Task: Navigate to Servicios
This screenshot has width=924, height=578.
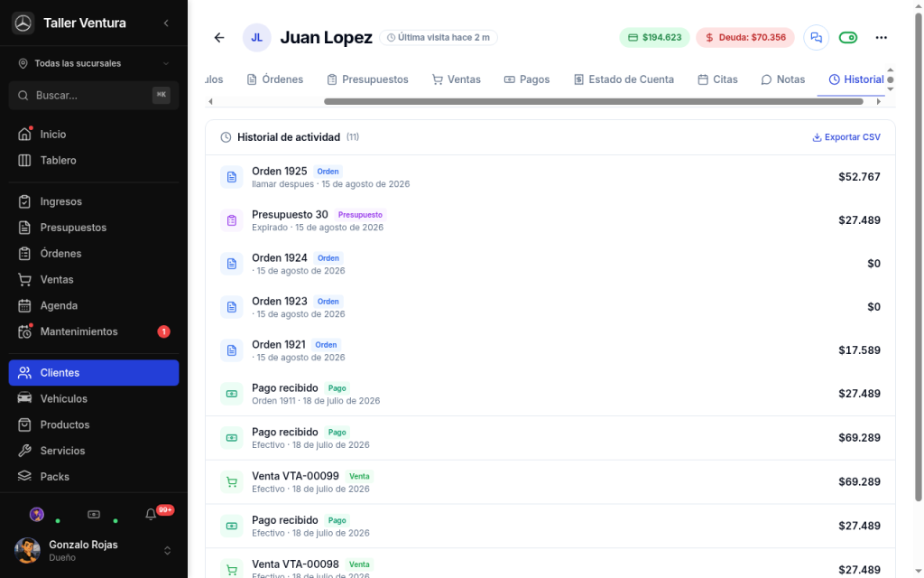Action: point(94,451)
